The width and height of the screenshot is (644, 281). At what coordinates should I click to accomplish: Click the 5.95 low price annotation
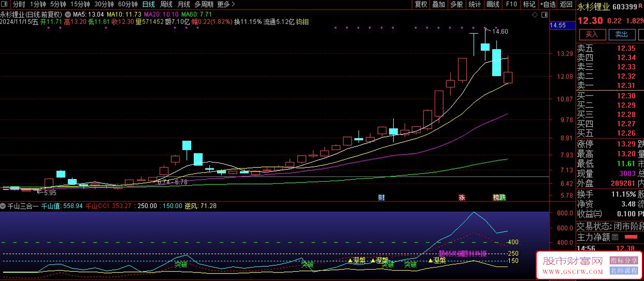click(50, 193)
